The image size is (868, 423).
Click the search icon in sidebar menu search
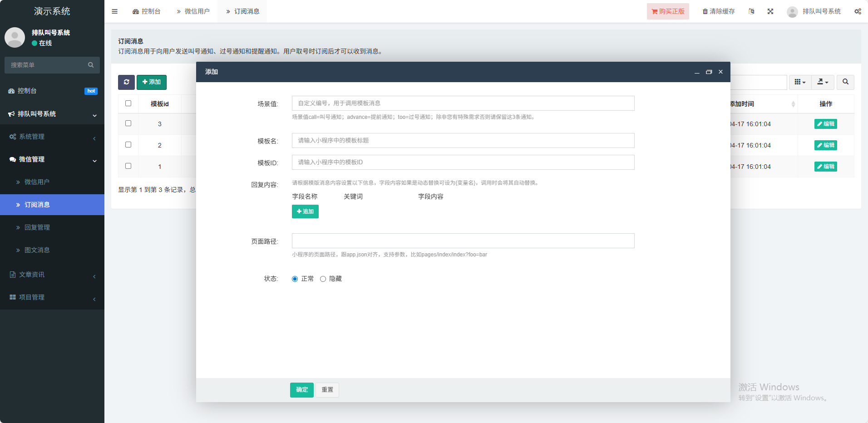(91, 65)
